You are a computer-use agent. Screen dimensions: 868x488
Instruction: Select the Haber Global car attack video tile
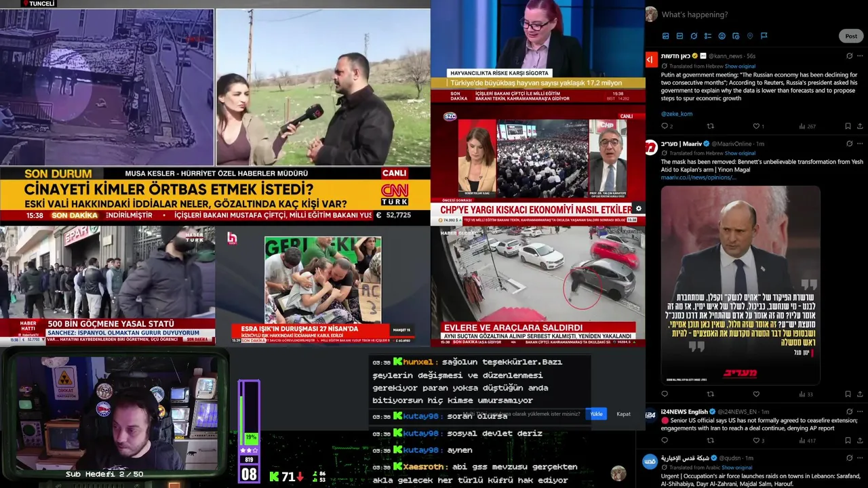pos(538,285)
